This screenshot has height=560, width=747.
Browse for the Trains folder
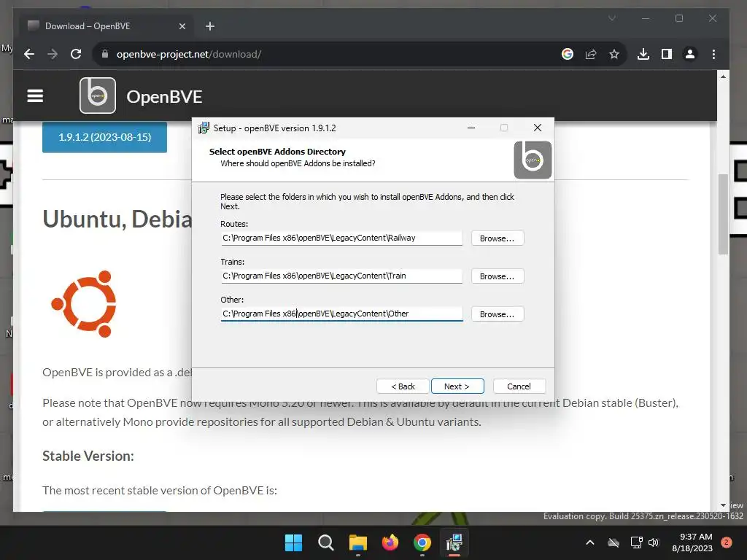[x=498, y=276]
